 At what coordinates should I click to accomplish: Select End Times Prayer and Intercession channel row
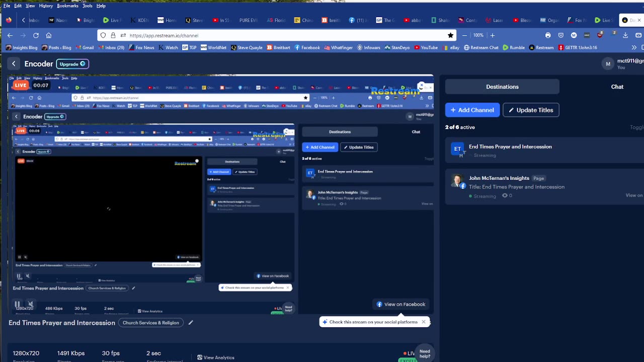(544, 151)
